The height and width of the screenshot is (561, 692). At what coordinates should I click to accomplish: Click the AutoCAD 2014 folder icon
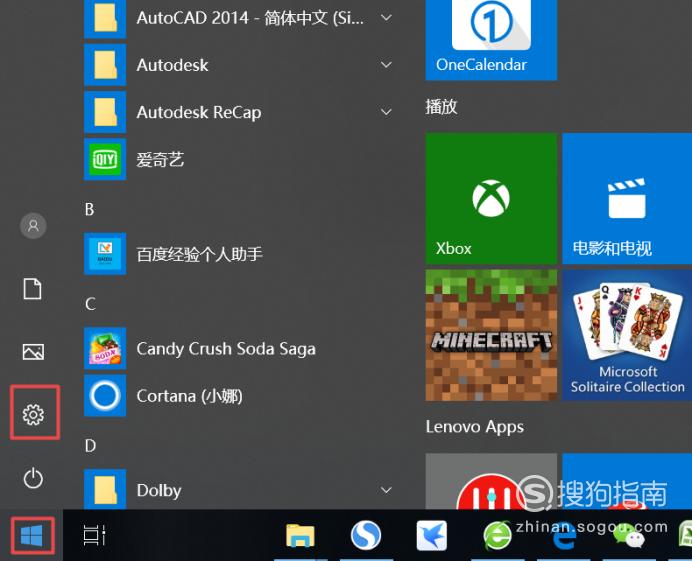tap(105, 19)
